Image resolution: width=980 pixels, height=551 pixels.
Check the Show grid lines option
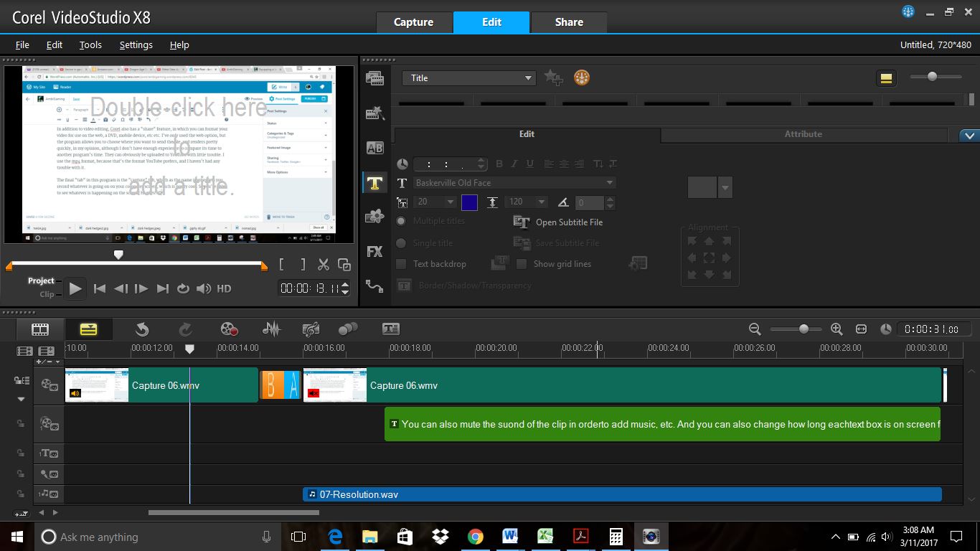(x=522, y=264)
